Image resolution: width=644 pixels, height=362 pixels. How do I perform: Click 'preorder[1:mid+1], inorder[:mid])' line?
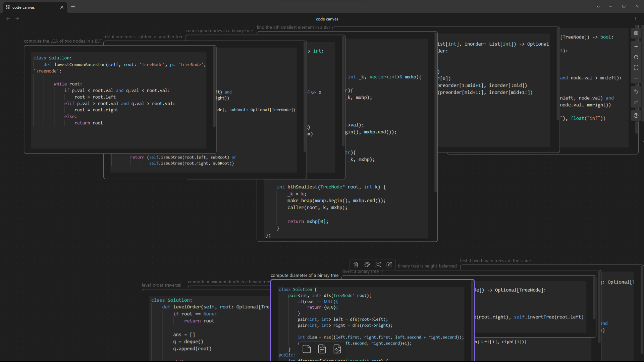482,85
